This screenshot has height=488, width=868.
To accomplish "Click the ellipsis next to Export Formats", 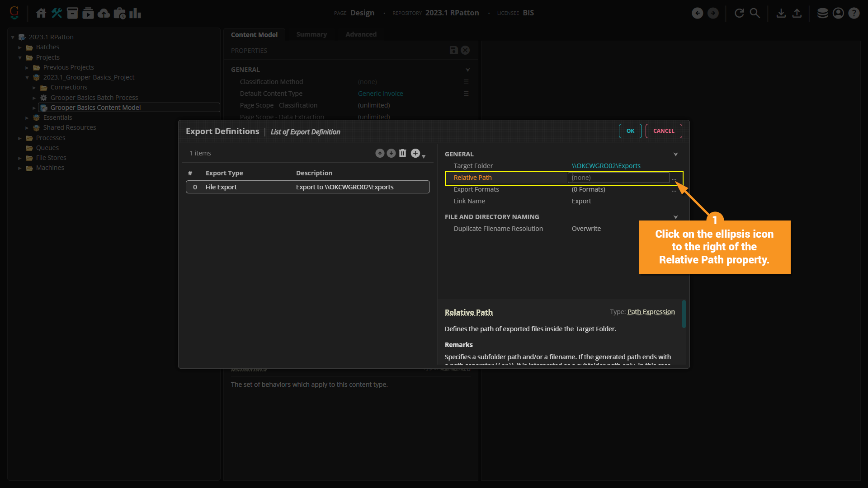I will (674, 190).
